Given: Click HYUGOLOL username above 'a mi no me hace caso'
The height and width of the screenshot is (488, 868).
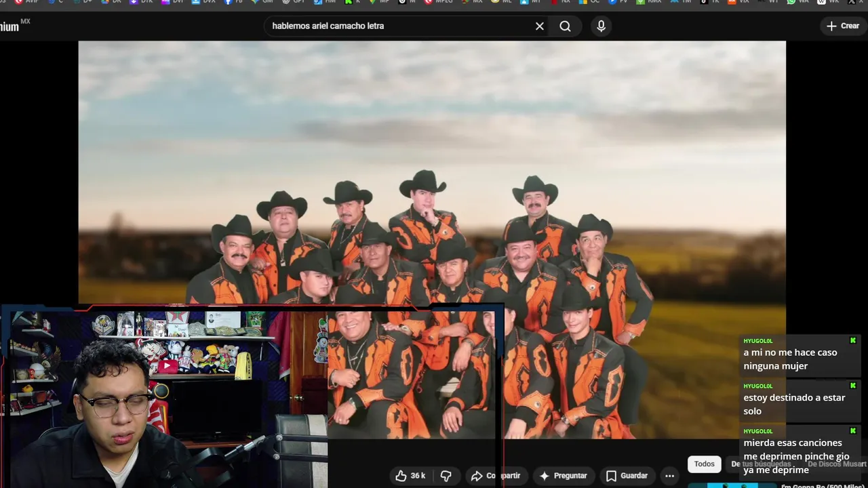Looking at the screenshot, I should (x=757, y=341).
